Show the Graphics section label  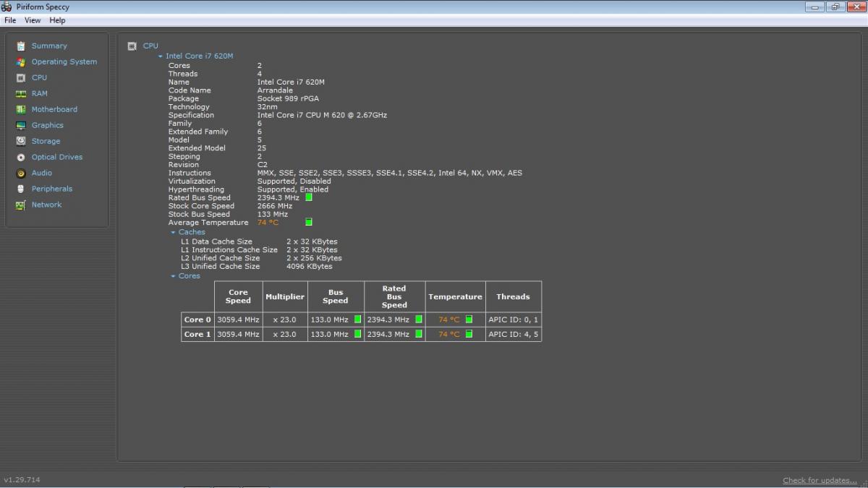pyautogui.click(x=48, y=125)
